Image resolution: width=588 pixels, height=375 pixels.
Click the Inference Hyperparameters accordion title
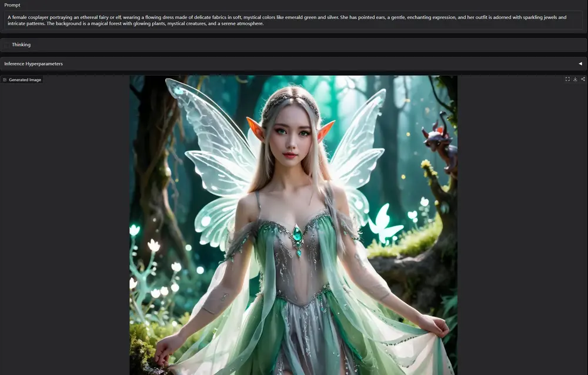(34, 63)
